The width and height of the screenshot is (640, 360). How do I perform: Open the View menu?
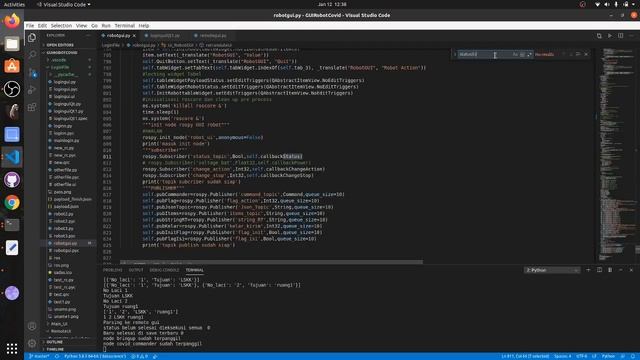[81, 25]
